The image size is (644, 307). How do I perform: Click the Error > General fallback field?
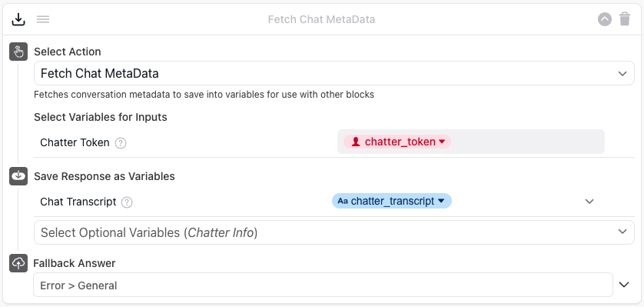tap(323, 285)
